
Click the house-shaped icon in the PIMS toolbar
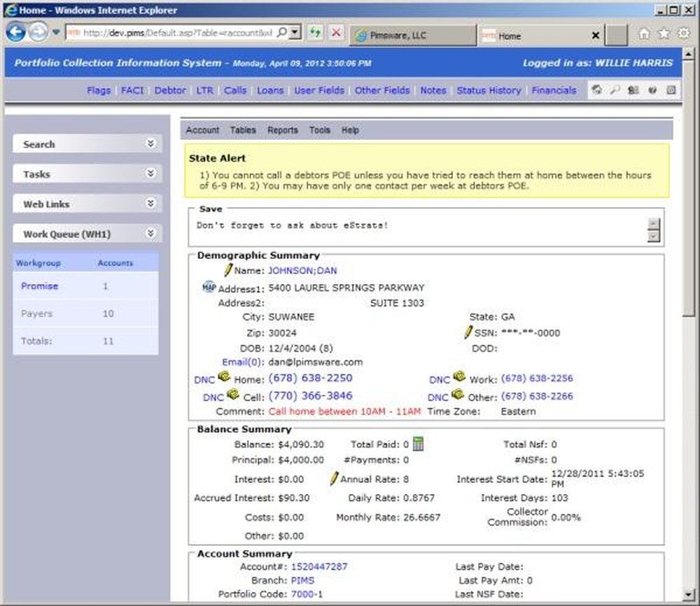coord(596,90)
